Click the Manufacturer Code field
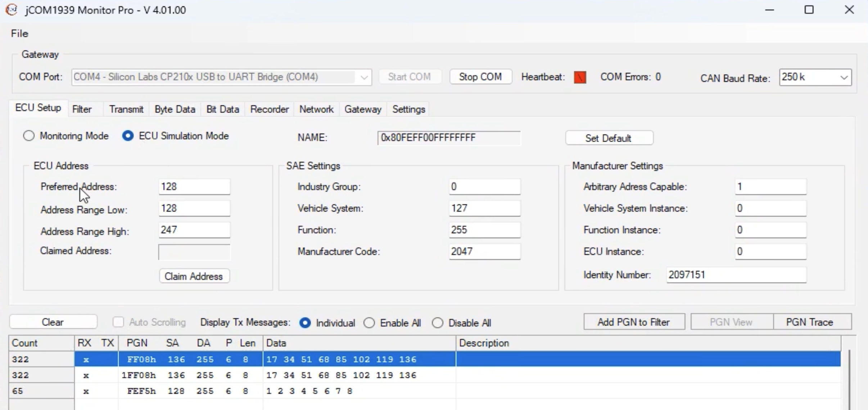 point(484,251)
